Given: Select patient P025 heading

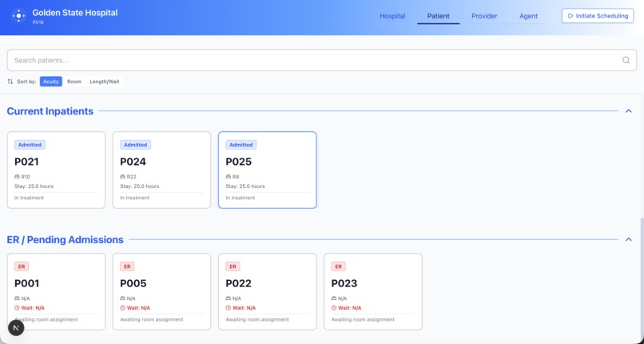Looking at the screenshot, I should 238,162.
